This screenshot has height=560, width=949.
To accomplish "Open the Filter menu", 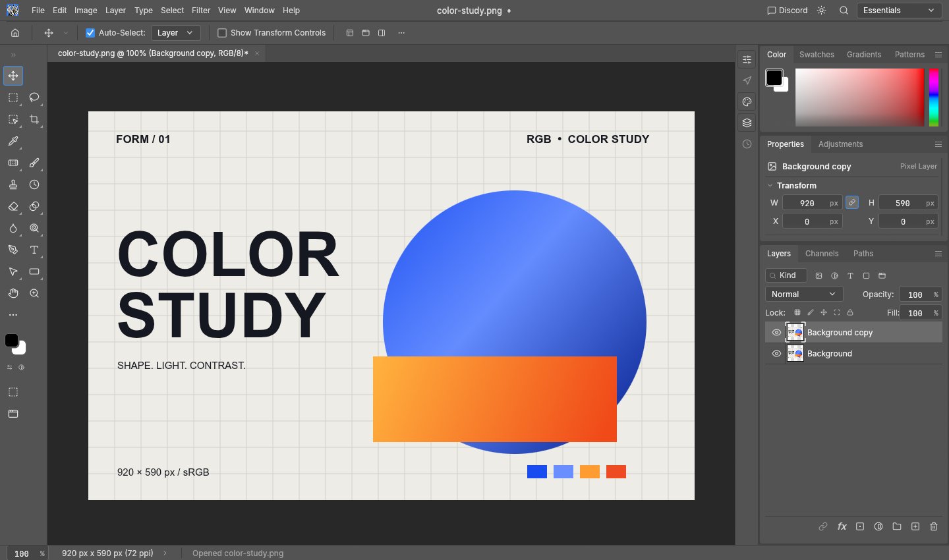I will tap(201, 11).
